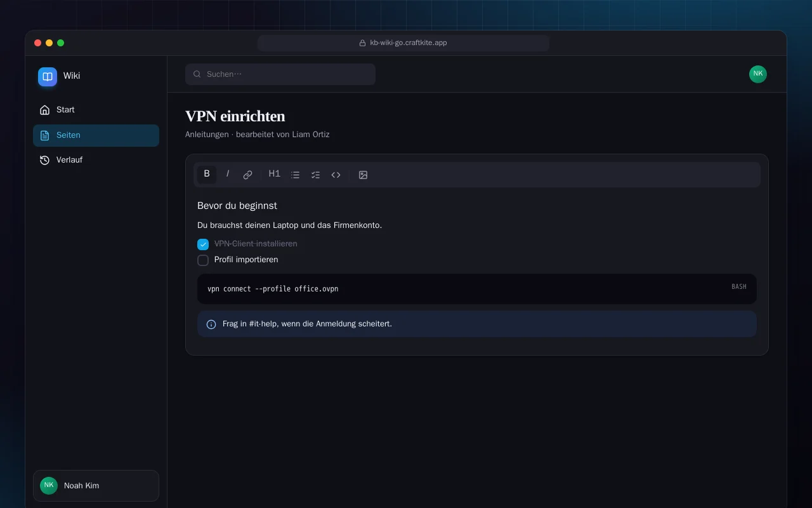This screenshot has width=812, height=508.
Task: Click the Wiki app name
Action: tap(72, 76)
